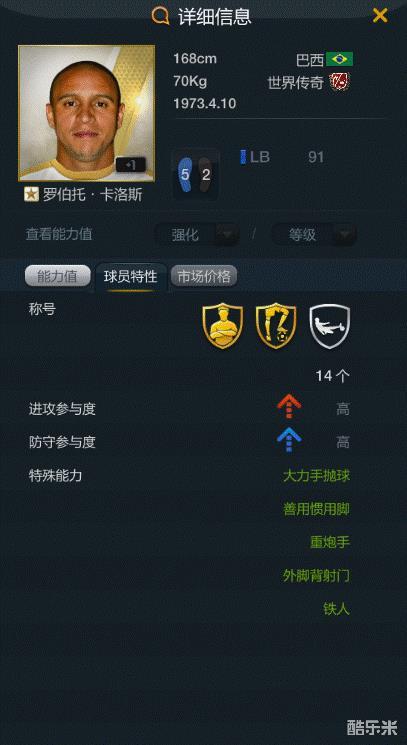Click the gold crossed-arms title badge
407x745 pixels.
(x=223, y=326)
